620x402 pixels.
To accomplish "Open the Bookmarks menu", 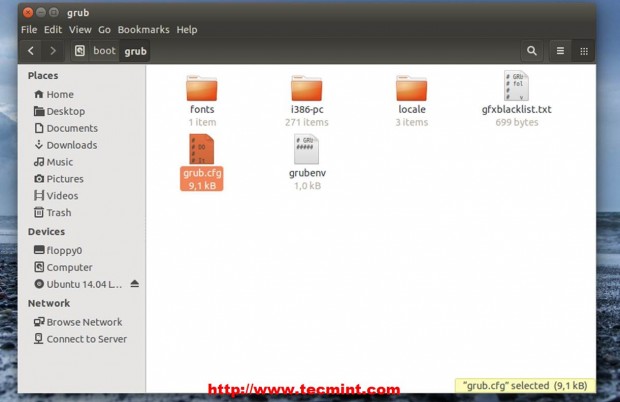I will point(143,30).
